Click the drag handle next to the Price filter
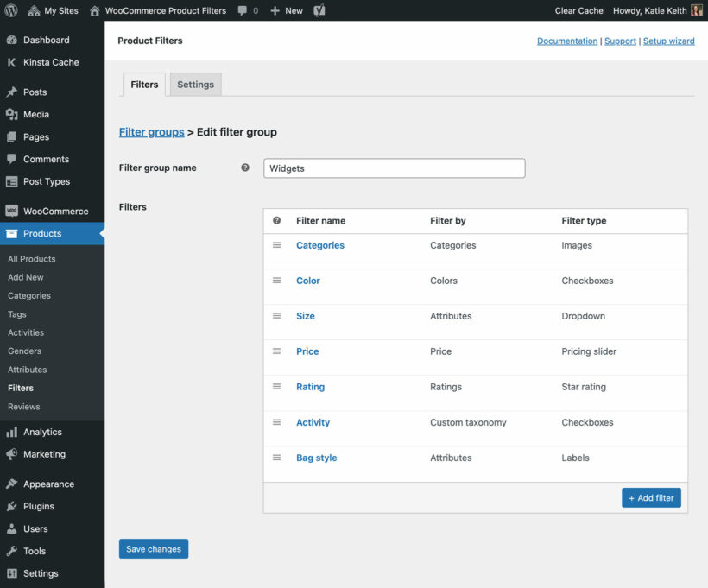Image resolution: width=708 pixels, height=588 pixels. coord(276,351)
